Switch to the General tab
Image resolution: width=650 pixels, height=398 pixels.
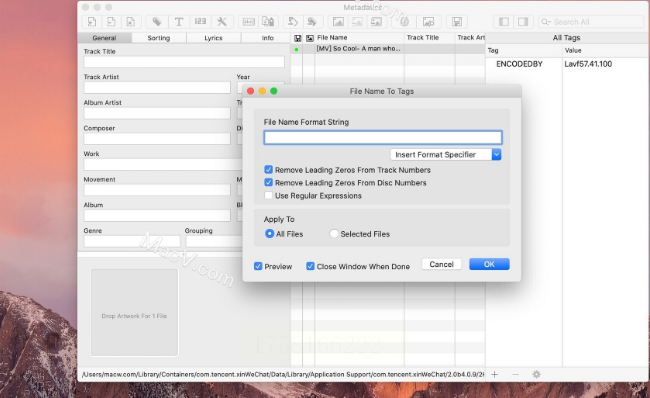(x=104, y=38)
